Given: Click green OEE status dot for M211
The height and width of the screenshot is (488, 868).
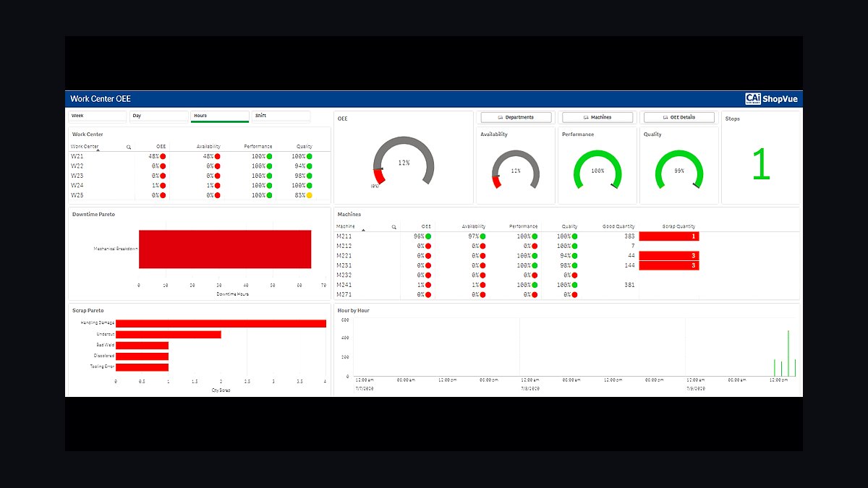Looking at the screenshot, I should (x=428, y=236).
